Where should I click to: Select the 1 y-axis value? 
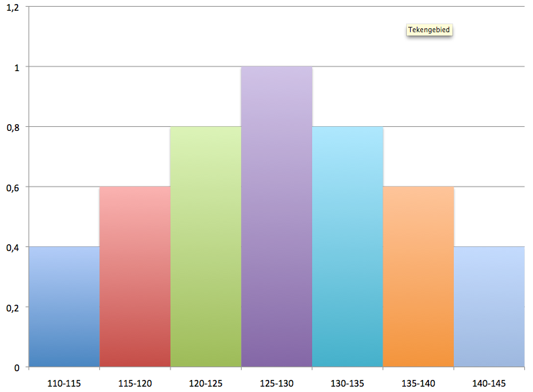(17, 66)
